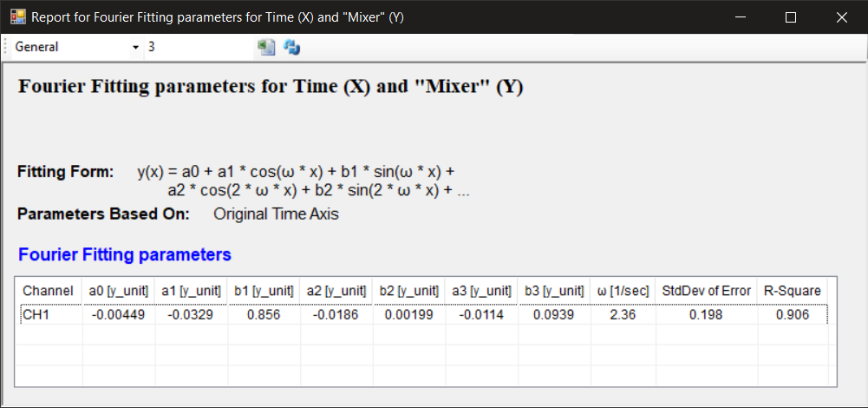Click the Channel column header
The height and width of the screenshot is (408, 868).
click(x=48, y=291)
